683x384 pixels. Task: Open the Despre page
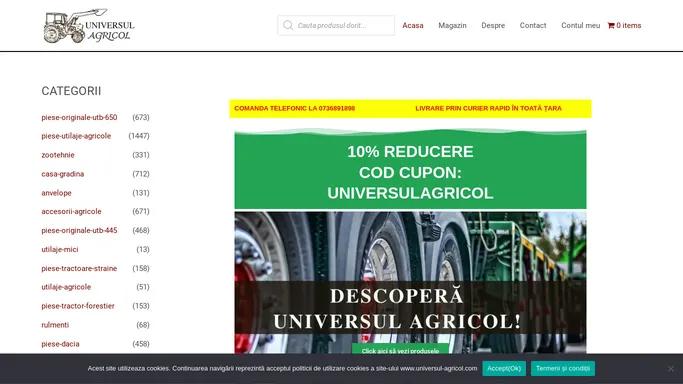[x=493, y=26]
